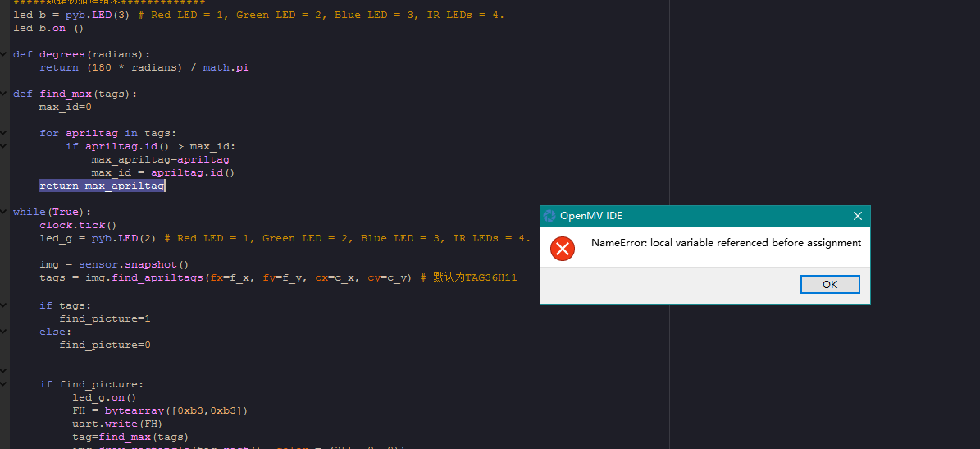Viewport: 980px width, 449px height.
Task: Click 'return (180 * radians) / math.pi' line
Action: click(144, 67)
